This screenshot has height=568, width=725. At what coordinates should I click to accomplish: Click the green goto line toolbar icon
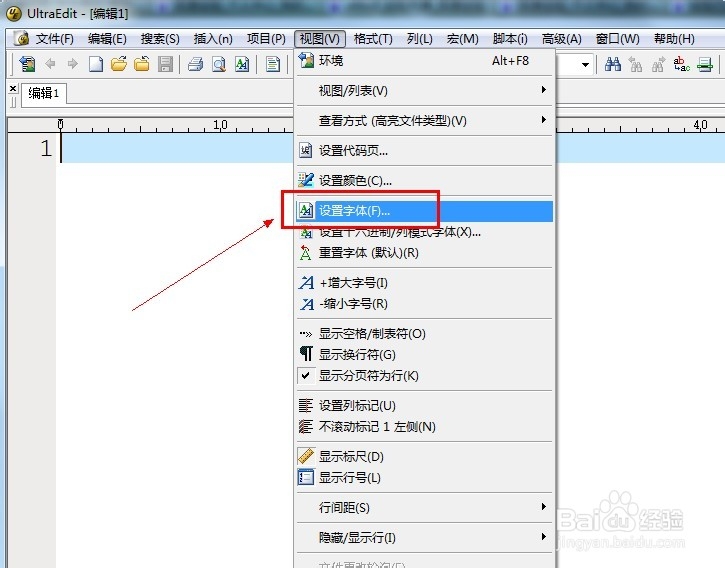coord(705,64)
